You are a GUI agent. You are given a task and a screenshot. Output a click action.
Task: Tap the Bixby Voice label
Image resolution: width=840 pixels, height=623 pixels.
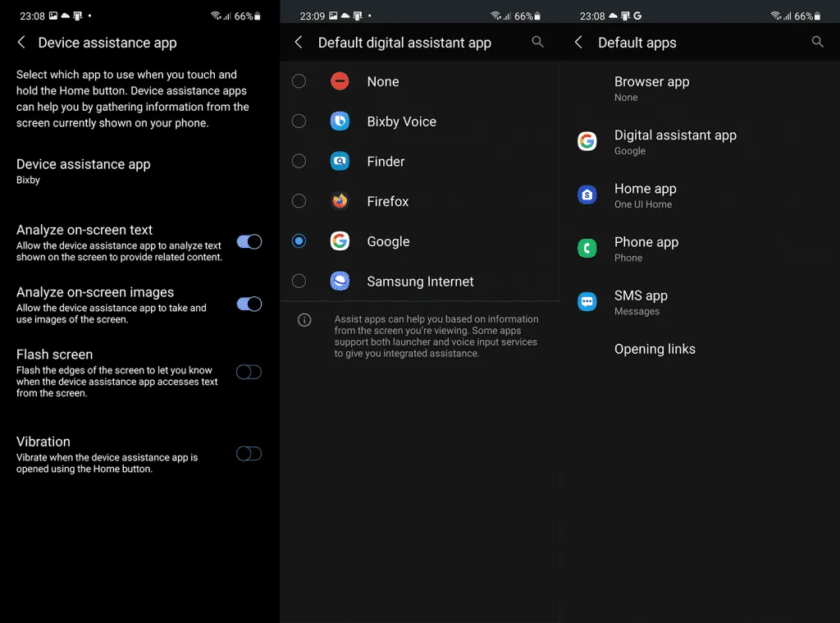(x=401, y=121)
